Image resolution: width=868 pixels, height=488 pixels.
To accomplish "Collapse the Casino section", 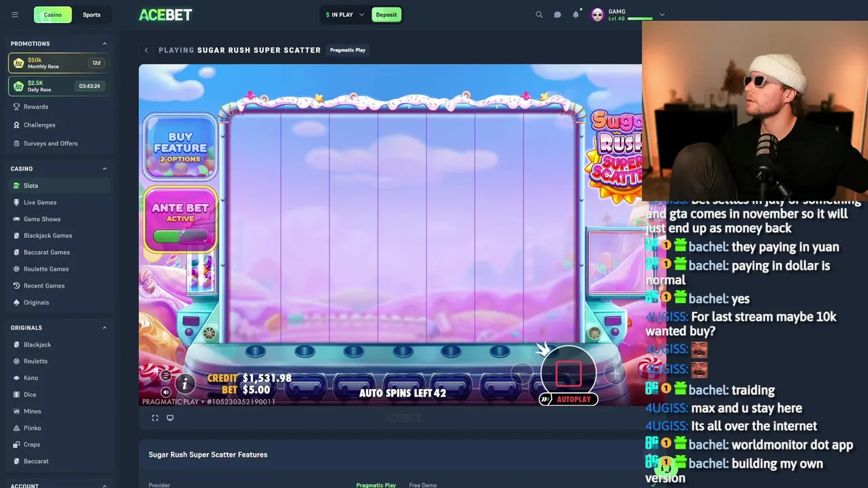I will 104,169.
